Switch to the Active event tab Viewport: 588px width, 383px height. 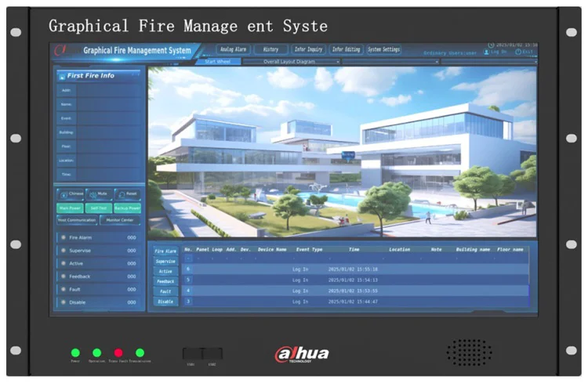[165, 271]
